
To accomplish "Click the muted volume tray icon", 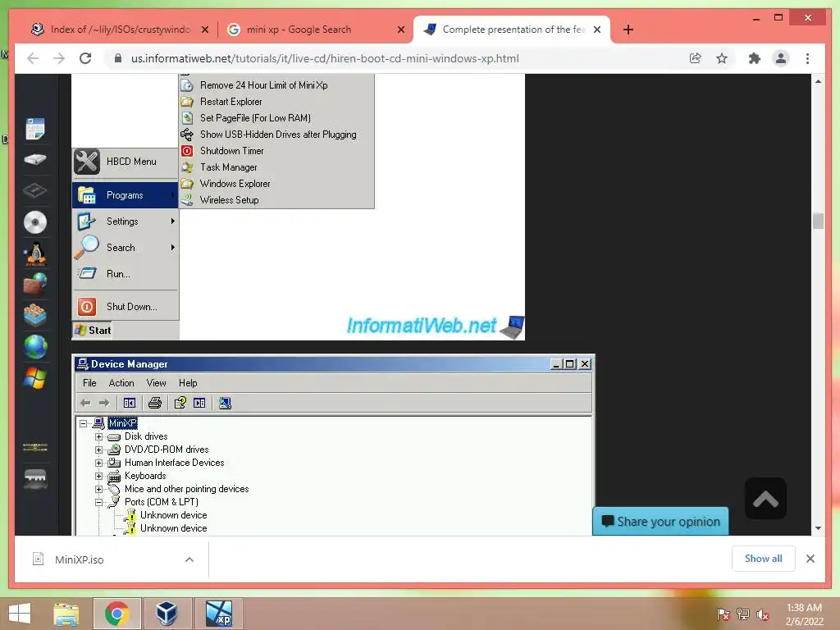I will [x=763, y=614].
